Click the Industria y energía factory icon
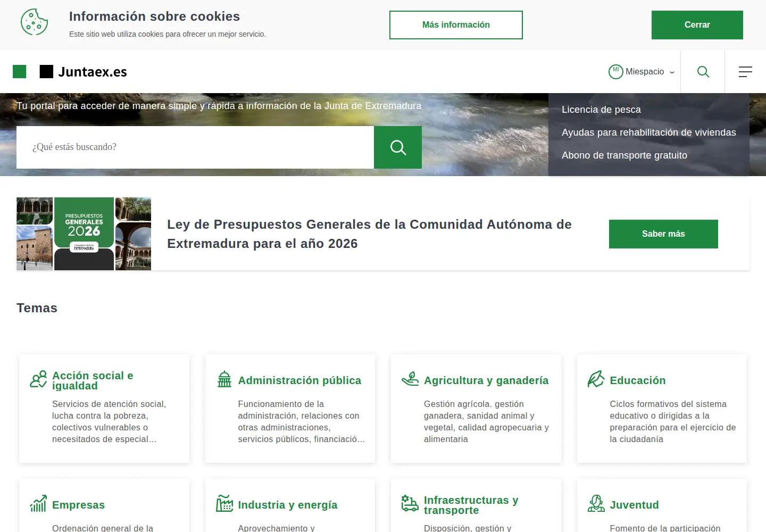Screen dimensions: 766x532 click(224, 503)
